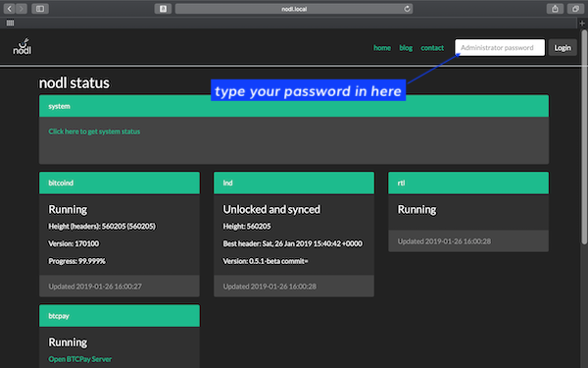Image resolution: width=588 pixels, height=368 pixels.
Task: Open the blog nav link
Action: 406,48
